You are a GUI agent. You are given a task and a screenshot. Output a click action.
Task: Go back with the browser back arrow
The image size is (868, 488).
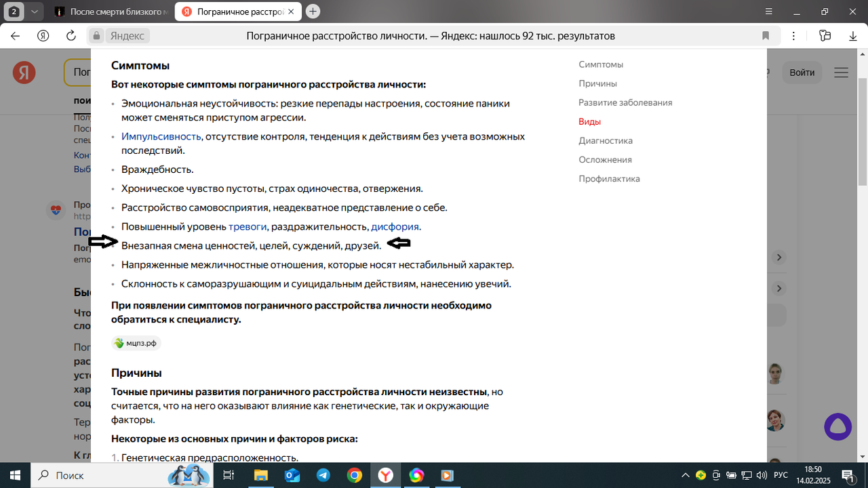[15, 36]
